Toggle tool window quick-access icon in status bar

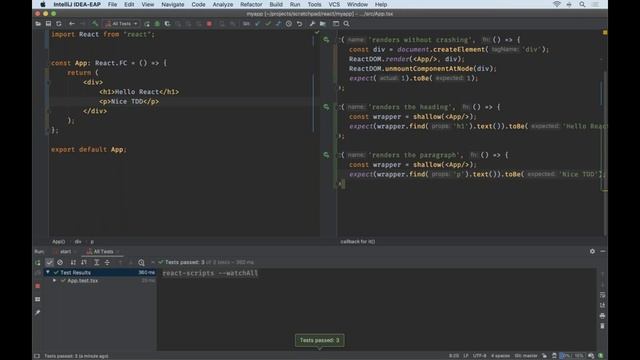click(x=37, y=356)
